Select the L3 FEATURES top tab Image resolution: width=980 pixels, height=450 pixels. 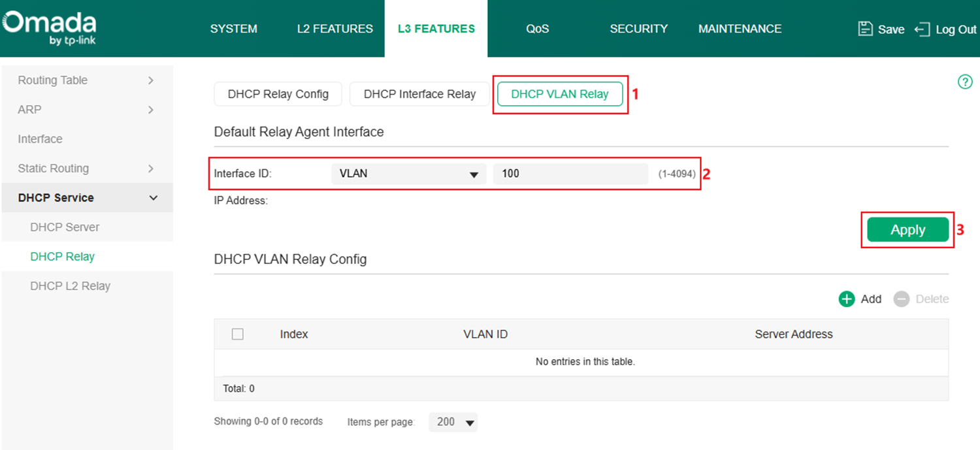pos(436,29)
